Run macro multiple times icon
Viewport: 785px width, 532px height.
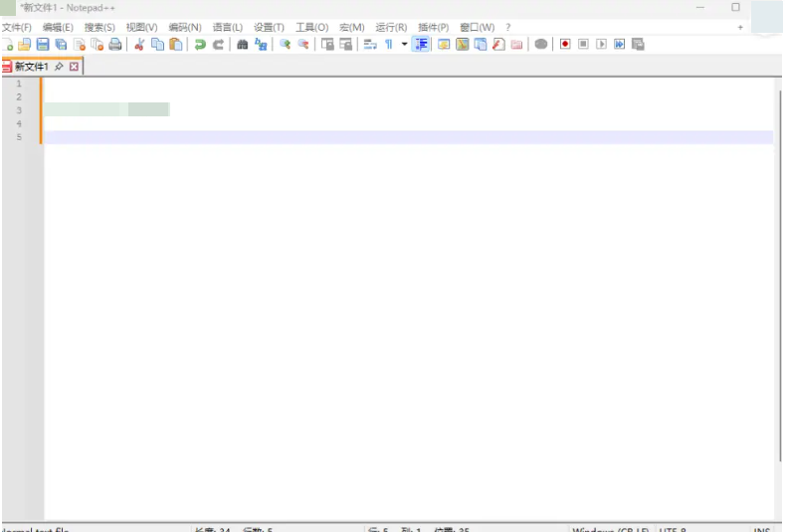point(619,45)
